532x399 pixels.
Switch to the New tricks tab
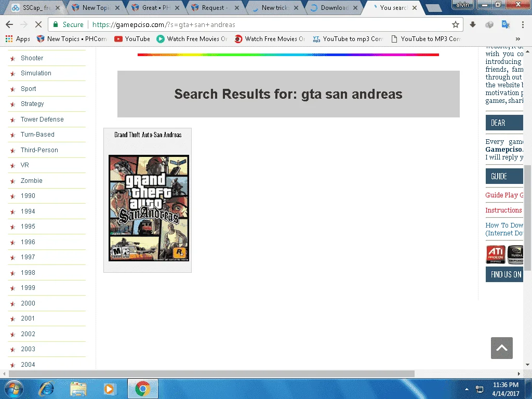275,7
